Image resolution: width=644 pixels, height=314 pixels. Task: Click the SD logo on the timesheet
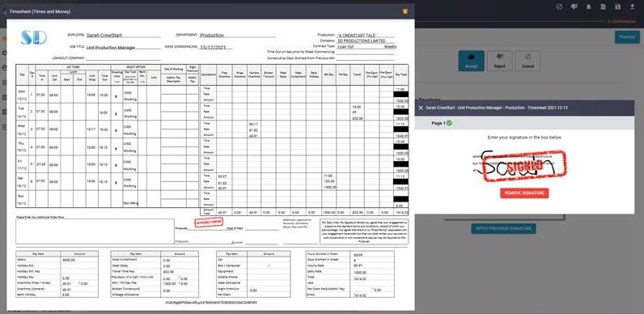coord(34,37)
